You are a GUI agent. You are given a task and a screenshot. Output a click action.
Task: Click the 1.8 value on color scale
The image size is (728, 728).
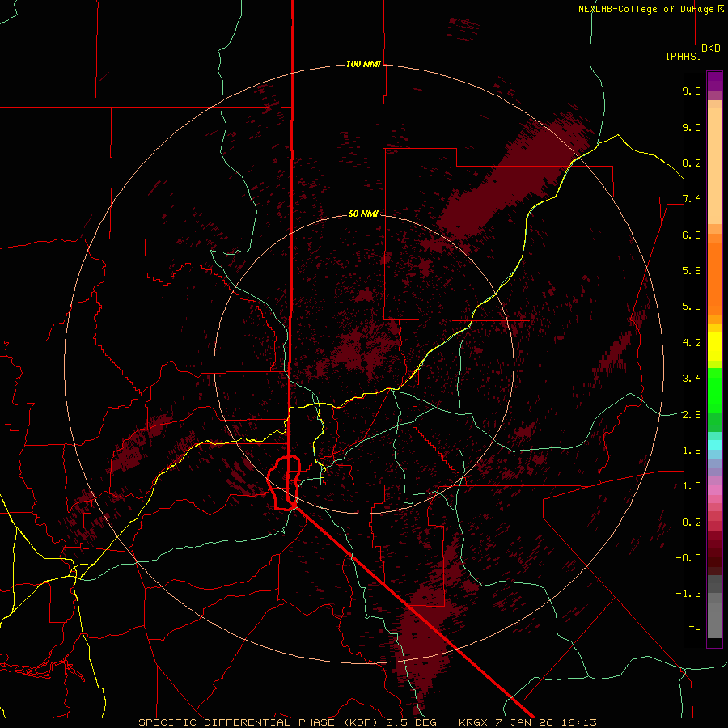692,451
